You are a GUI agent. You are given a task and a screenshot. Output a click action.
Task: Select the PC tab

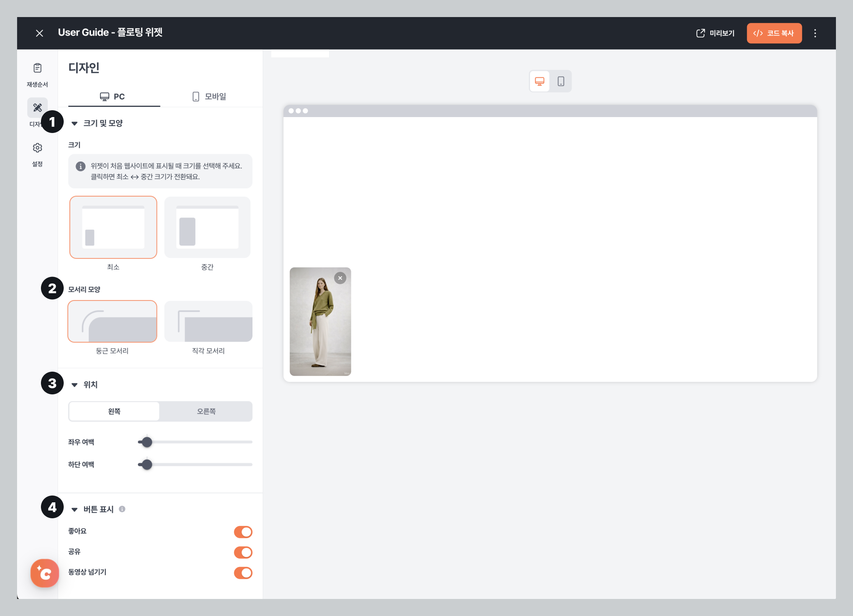113,97
